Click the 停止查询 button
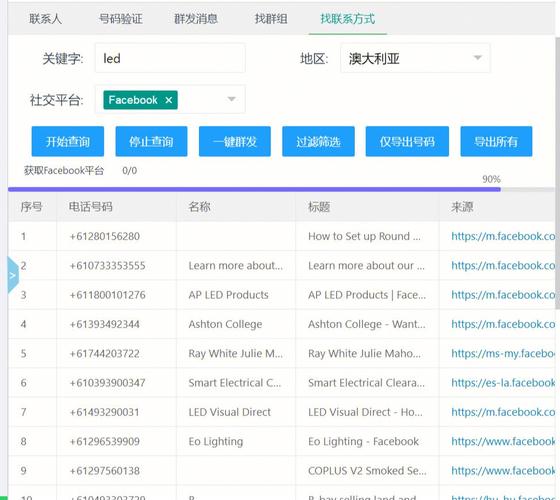The height and width of the screenshot is (500, 560). [x=151, y=141]
